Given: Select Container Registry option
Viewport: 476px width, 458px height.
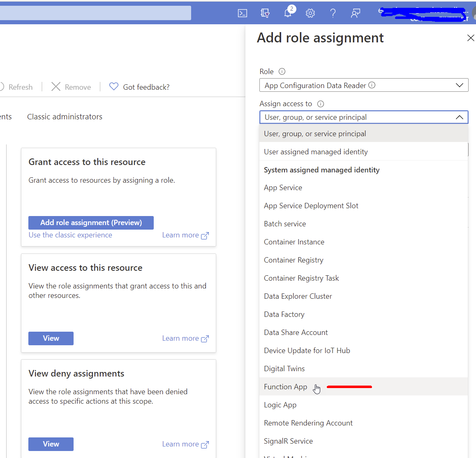Looking at the screenshot, I should [x=363, y=260].
